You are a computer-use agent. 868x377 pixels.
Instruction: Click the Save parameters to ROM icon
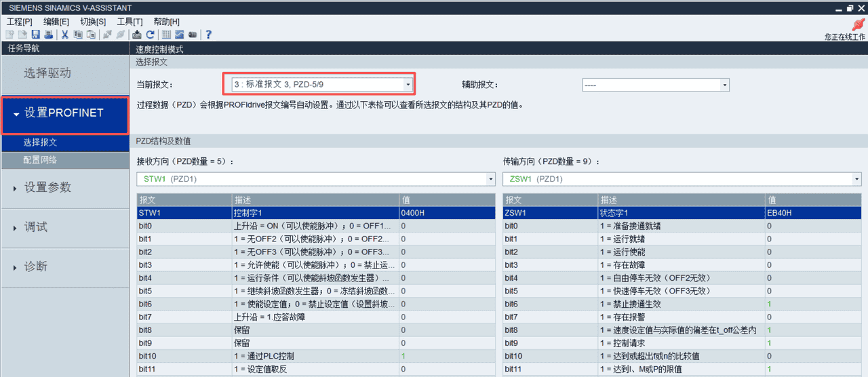pyautogui.click(x=137, y=35)
